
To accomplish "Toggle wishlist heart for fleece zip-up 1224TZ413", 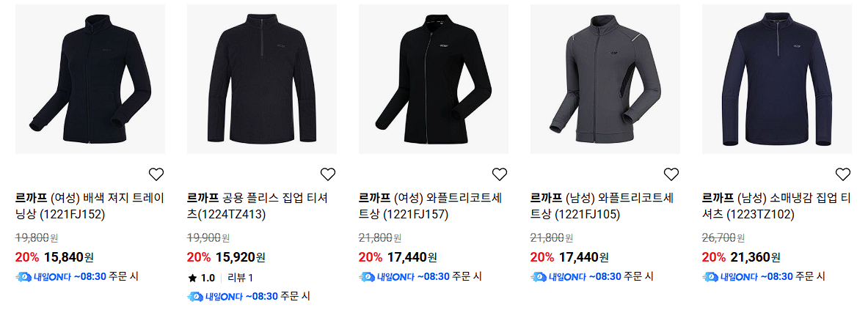I will (x=328, y=174).
